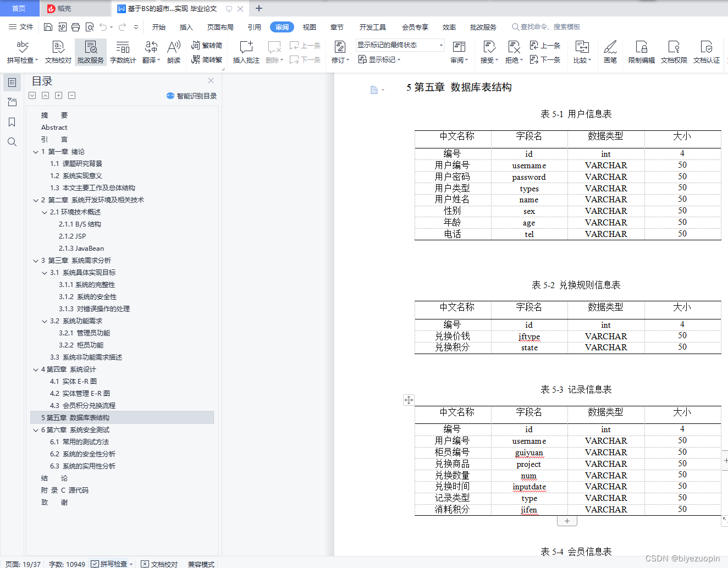Click the word count 字数: 10949 in status bar
Image resolution: width=728 pixels, height=568 pixels.
[x=67, y=564]
